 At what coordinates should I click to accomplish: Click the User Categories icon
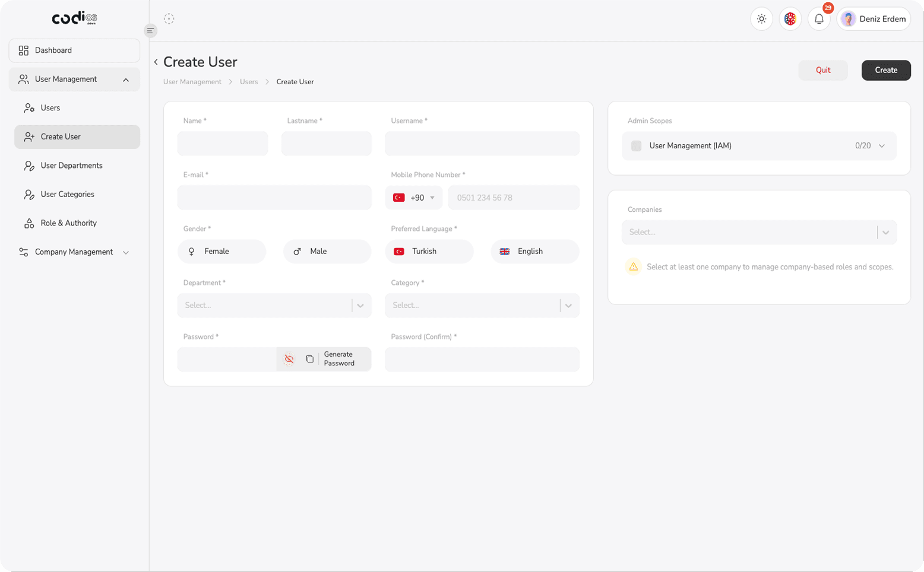tap(29, 195)
